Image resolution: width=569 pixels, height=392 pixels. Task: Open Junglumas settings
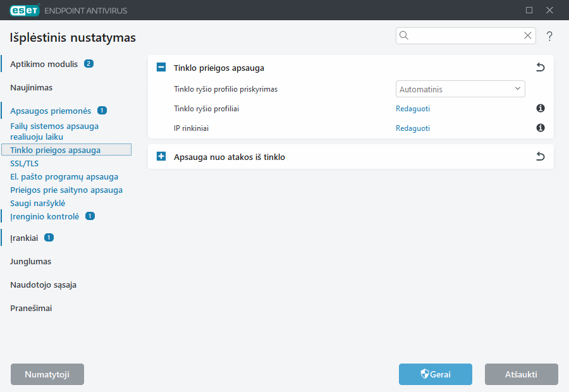[30, 261]
